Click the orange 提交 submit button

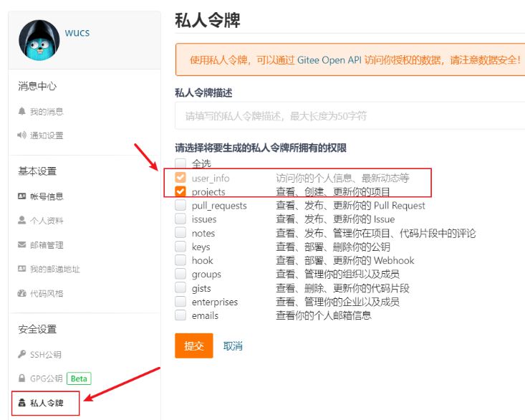click(x=194, y=346)
